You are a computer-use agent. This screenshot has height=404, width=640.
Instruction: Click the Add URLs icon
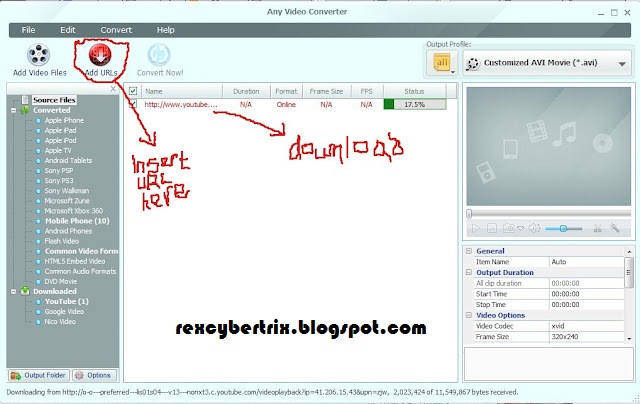[x=100, y=54]
